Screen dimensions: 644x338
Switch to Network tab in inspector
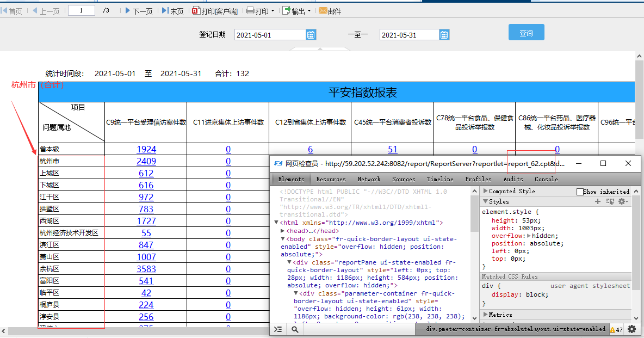tap(369, 179)
